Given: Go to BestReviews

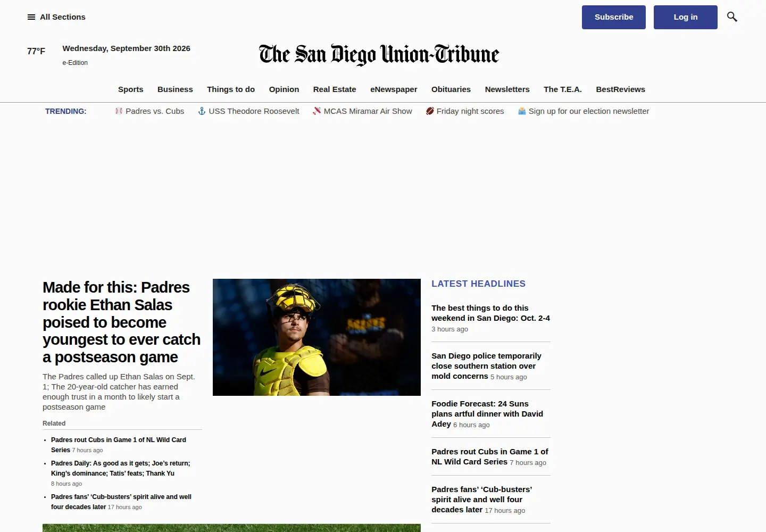Looking at the screenshot, I should (x=621, y=89).
